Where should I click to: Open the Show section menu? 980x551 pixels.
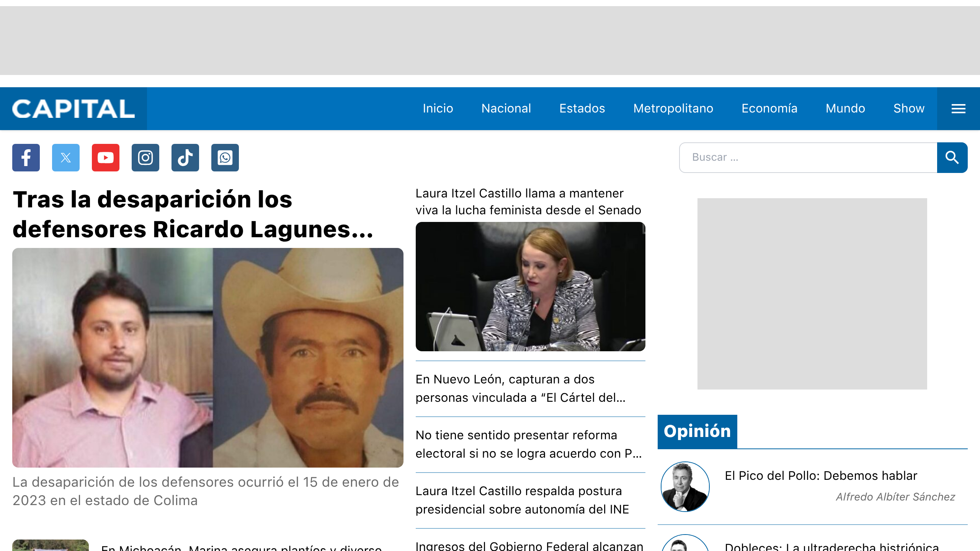click(909, 108)
